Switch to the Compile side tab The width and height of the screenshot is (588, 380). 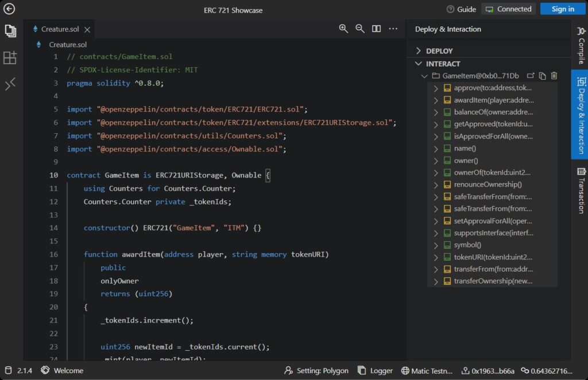pos(581,47)
